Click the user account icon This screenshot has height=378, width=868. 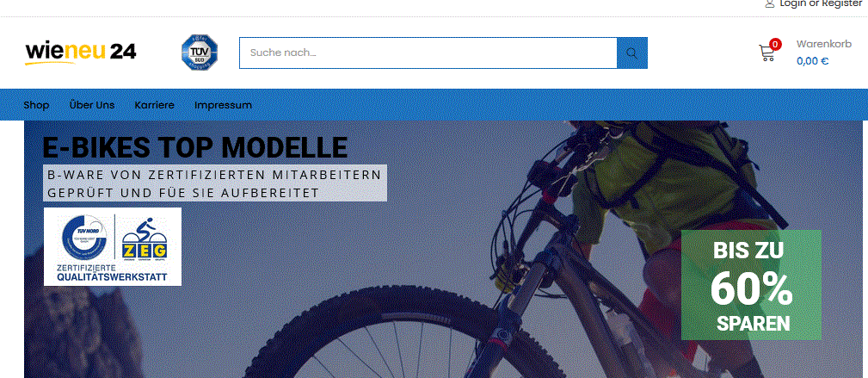click(769, 3)
